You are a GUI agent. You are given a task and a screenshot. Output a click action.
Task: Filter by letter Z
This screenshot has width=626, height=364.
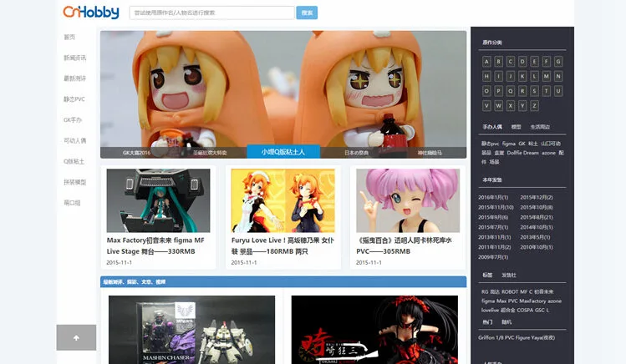click(534, 106)
